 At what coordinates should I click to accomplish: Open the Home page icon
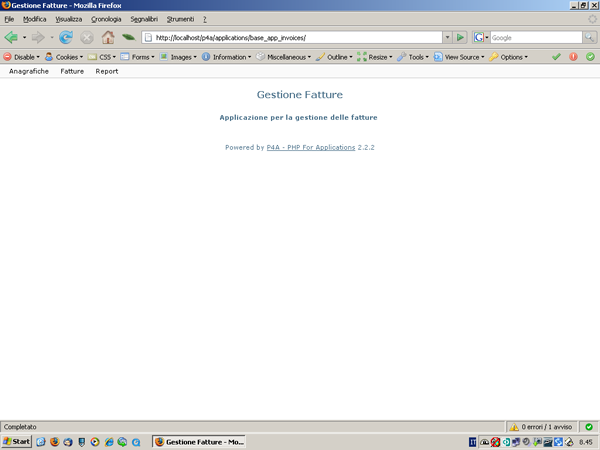[108, 37]
